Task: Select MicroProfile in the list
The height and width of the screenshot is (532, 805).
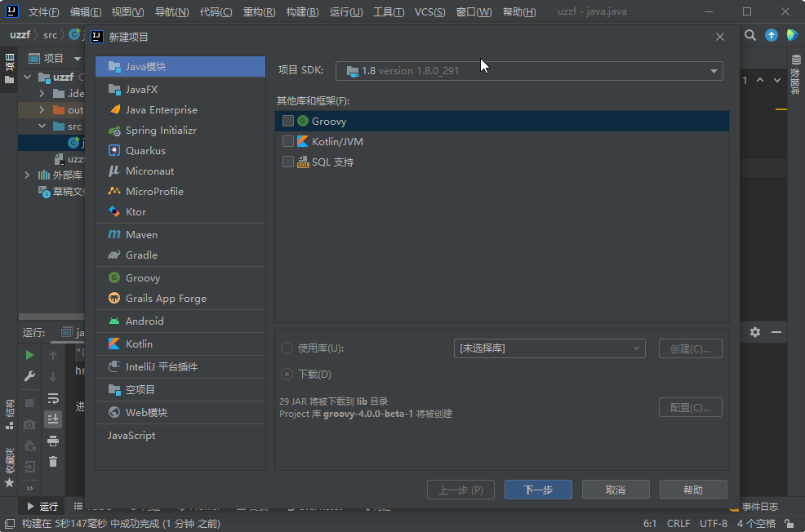Action: [180, 192]
